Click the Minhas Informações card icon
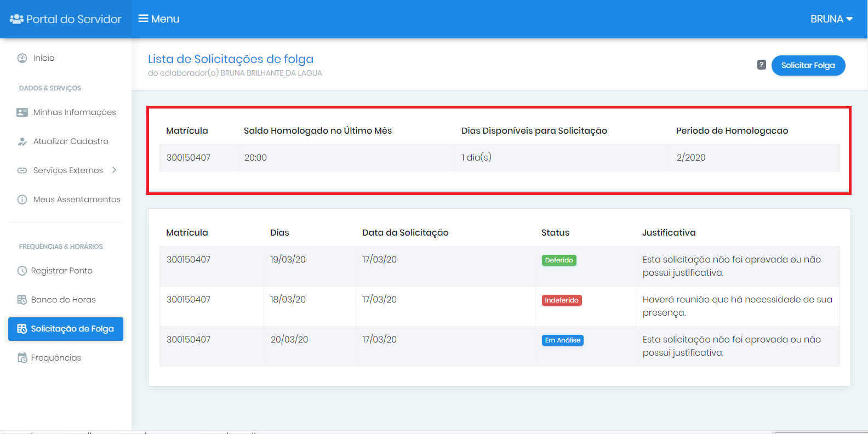868x434 pixels. pyautogui.click(x=22, y=112)
